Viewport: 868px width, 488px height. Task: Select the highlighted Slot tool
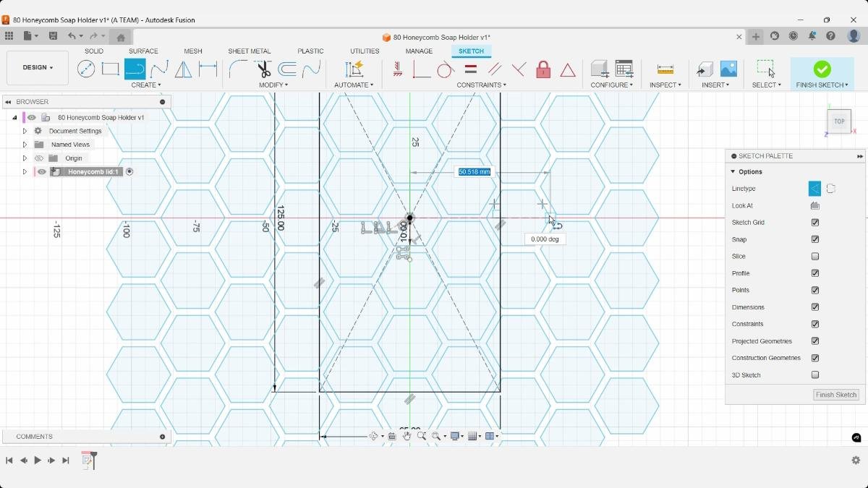tap(135, 69)
